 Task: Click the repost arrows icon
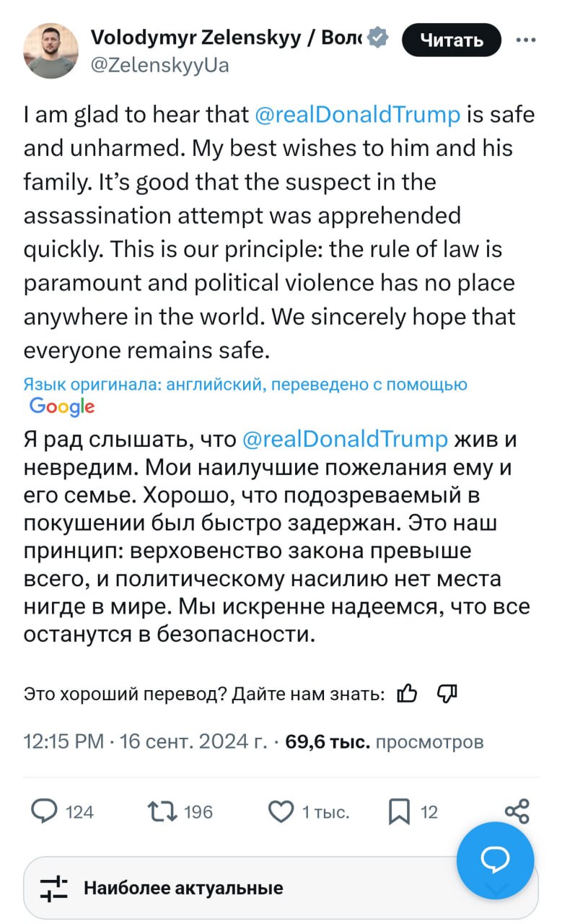(157, 812)
